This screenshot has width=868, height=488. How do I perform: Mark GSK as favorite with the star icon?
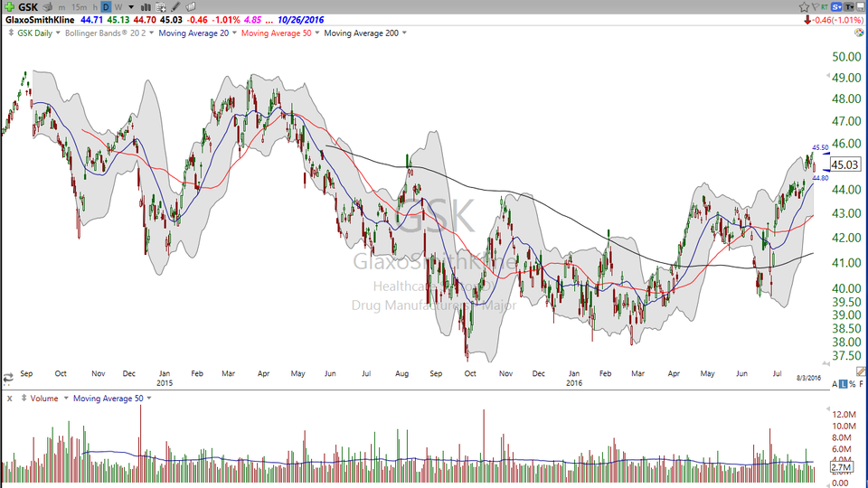click(x=804, y=7)
